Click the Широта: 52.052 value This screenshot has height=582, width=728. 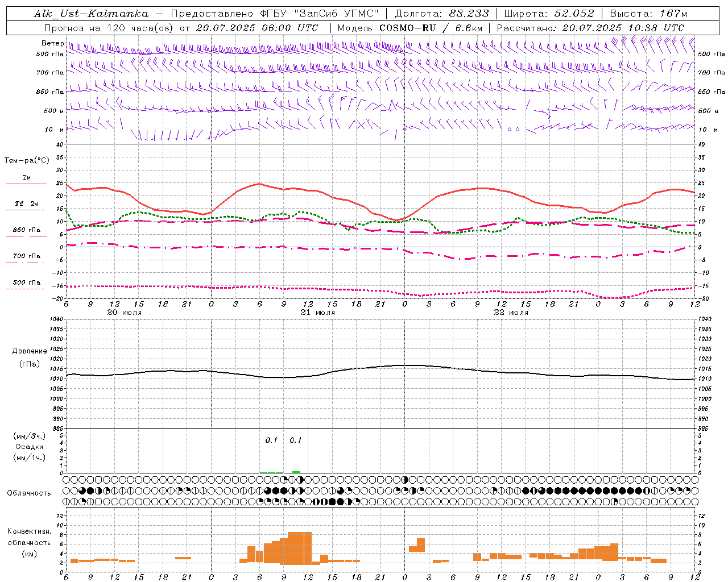pos(549,14)
